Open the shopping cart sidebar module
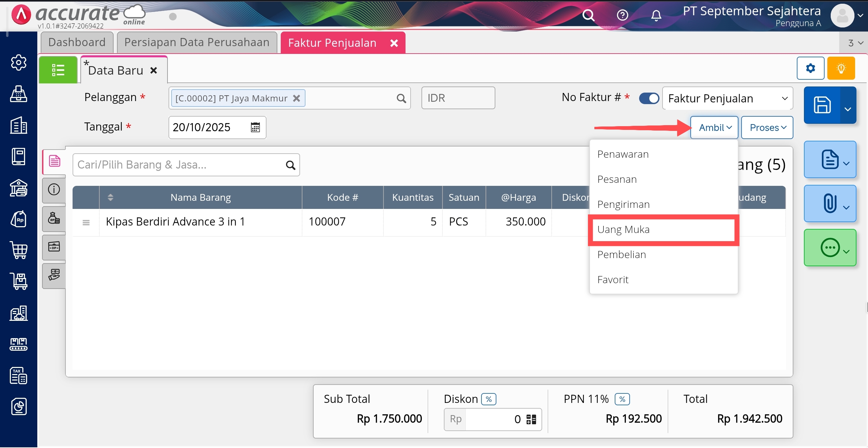Image resolution: width=868 pixels, height=448 pixels. (x=19, y=250)
